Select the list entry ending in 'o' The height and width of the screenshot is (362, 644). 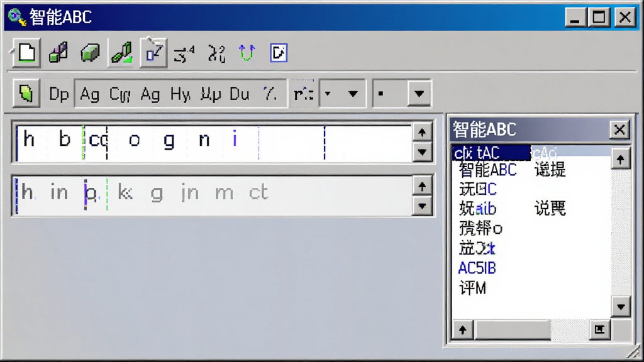tap(480, 228)
